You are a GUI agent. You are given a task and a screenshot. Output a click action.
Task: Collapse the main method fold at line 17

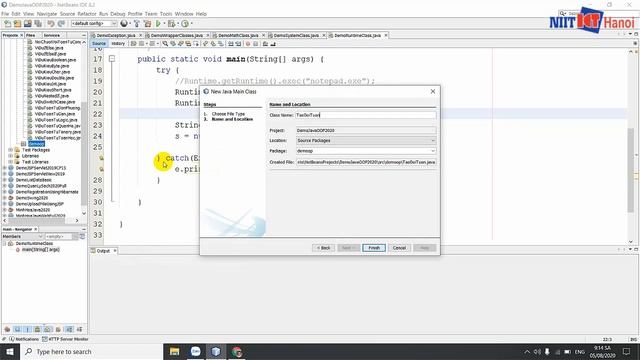112,59
